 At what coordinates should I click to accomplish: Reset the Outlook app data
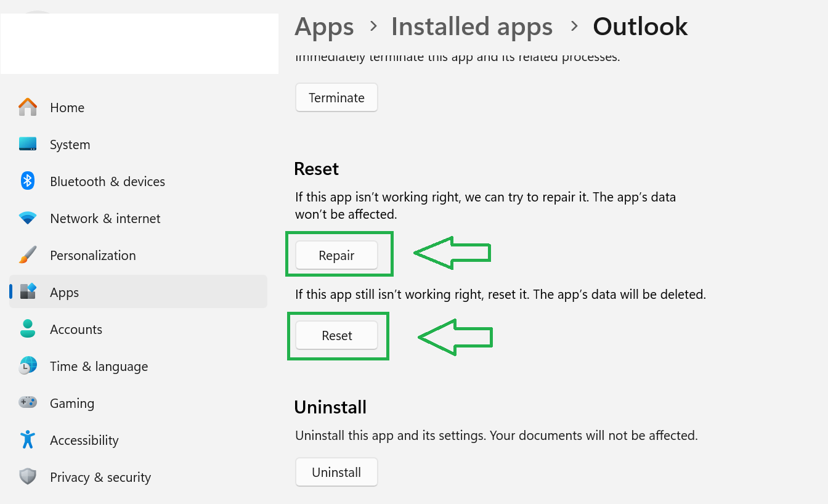[x=336, y=335]
